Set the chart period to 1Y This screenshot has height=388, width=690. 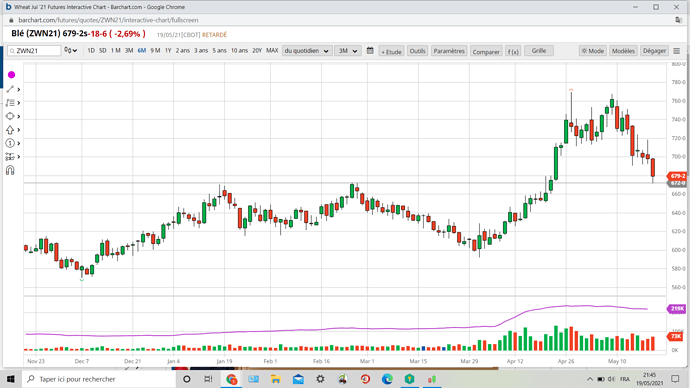click(x=168, y=51)
